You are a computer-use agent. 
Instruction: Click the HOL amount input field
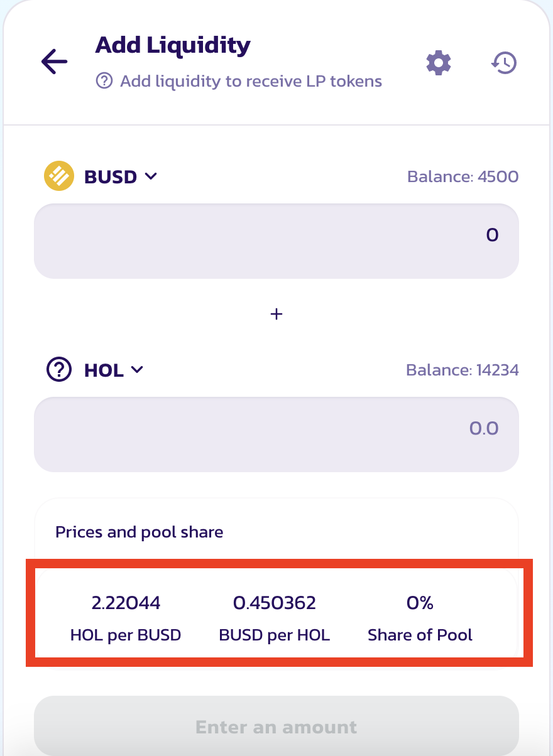(276, 434)
